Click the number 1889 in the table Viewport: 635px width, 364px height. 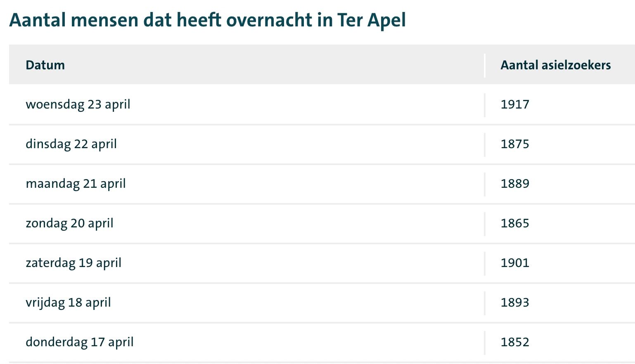pyautogui.click(x=515, y=184)
